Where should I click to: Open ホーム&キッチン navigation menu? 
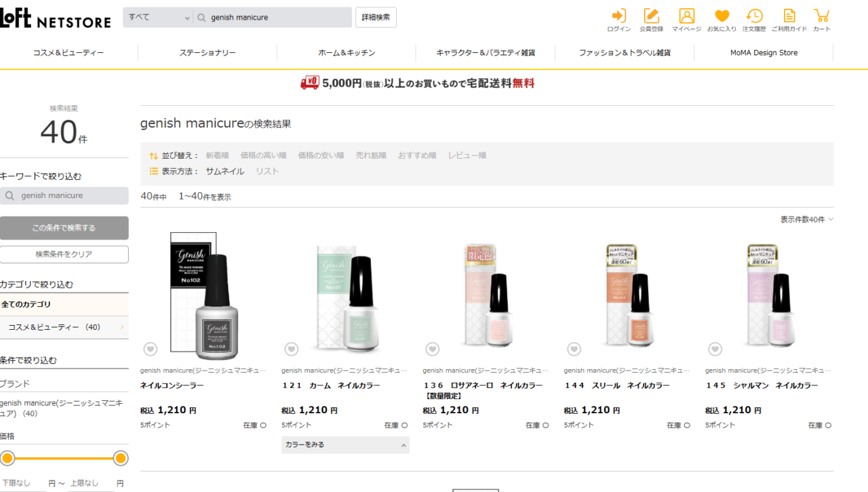pos(347,53)
